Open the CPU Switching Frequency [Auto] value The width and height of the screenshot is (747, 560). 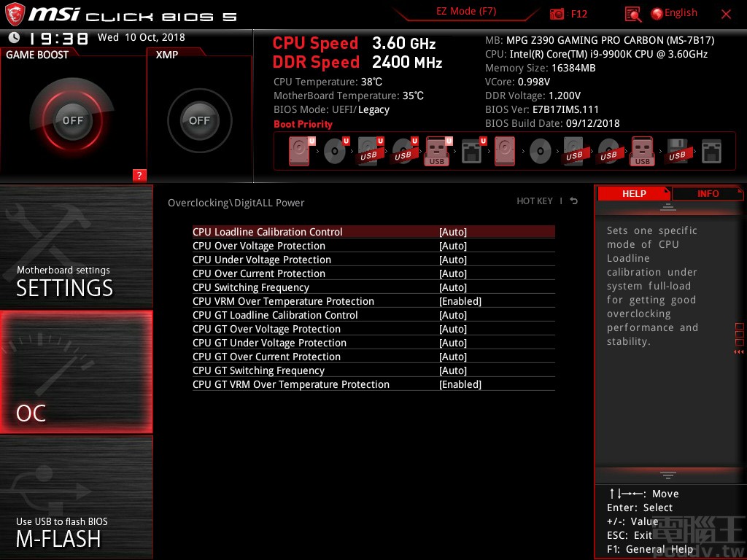pos(452,287)
